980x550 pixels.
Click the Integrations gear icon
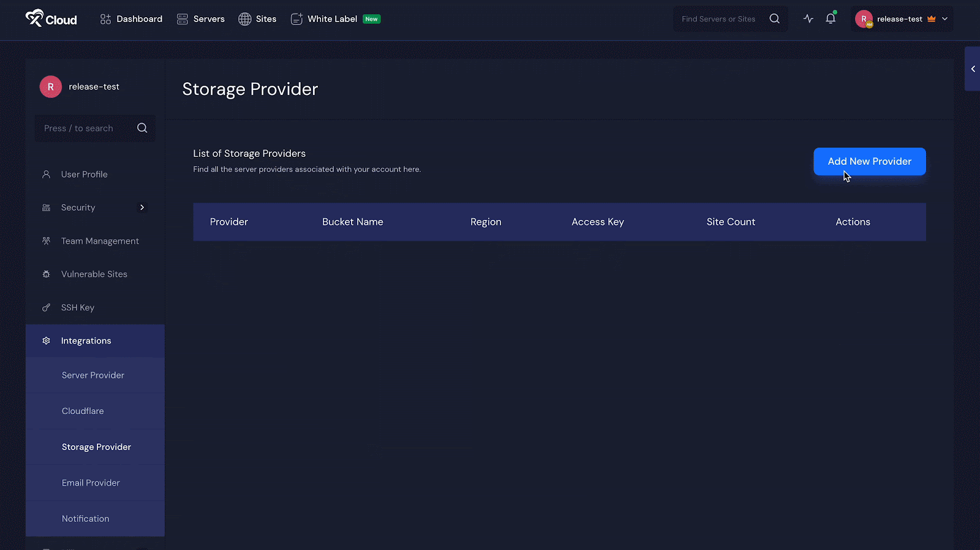coord(46,341)
